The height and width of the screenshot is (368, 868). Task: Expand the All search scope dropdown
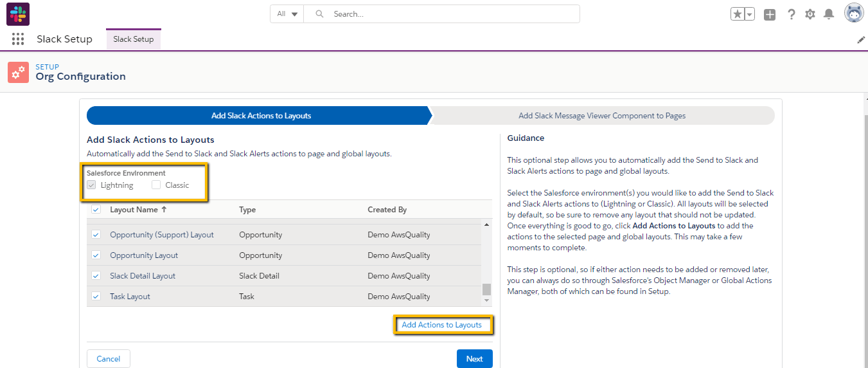tap(287, 14)
